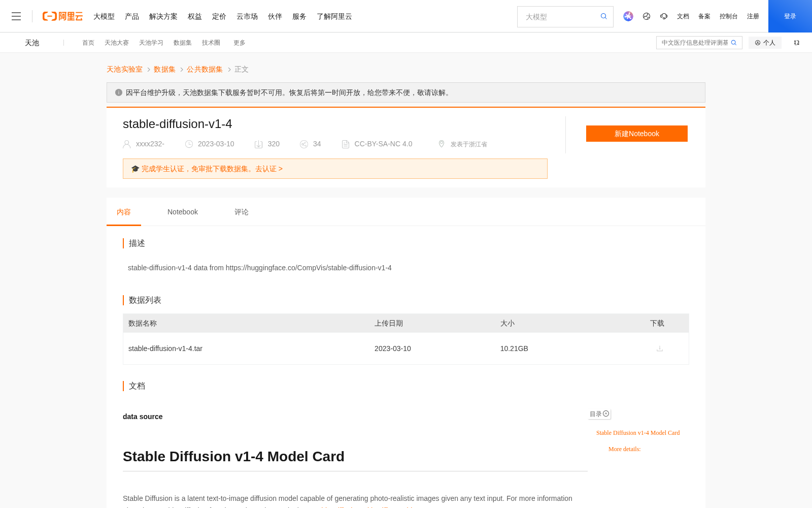Click the search icon in the Tianchi search box

pos(734,43)
